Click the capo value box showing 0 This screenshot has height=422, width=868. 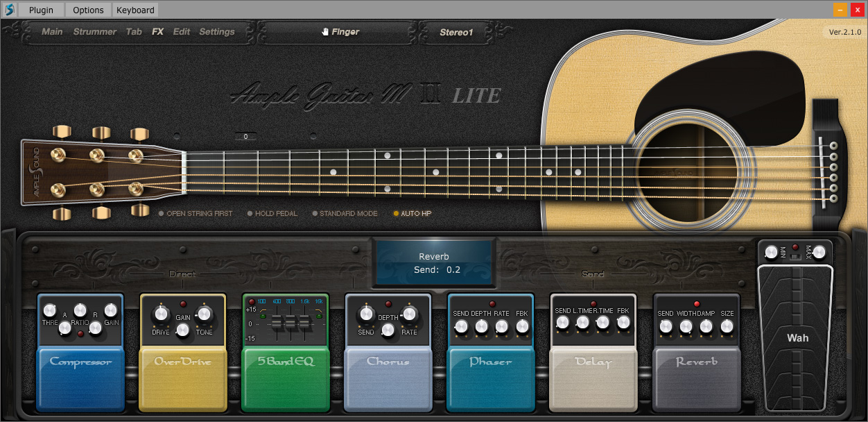[x=245, y=137]
